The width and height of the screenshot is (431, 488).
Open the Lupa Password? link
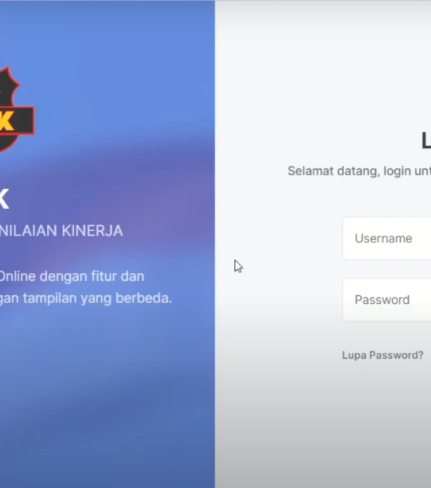pyautogui.click(x=383, y=355)
